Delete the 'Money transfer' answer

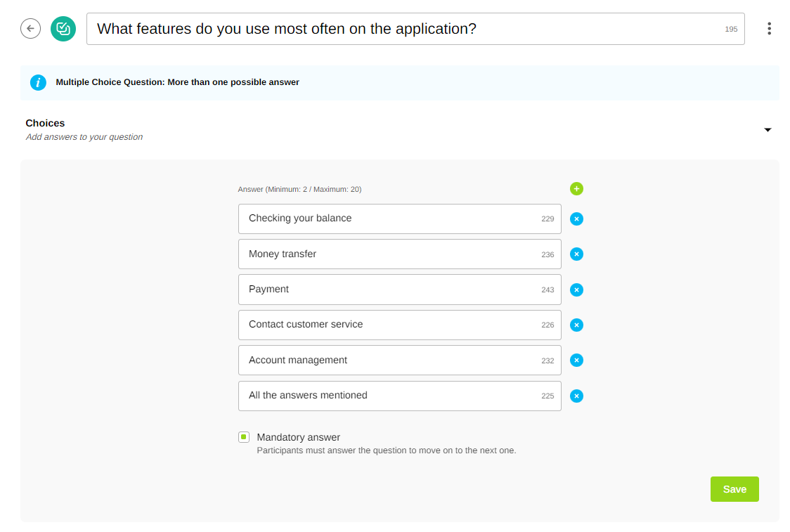tap(576, 254)
